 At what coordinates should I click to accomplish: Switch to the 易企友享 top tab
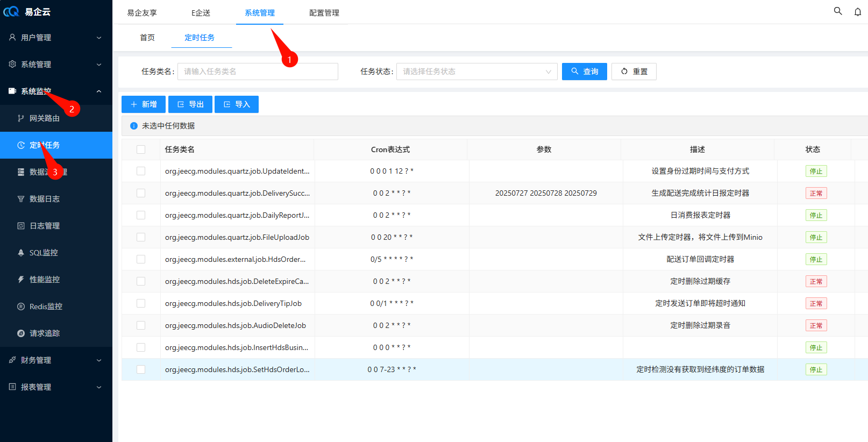pyautogui.click(x=142, y=13)
